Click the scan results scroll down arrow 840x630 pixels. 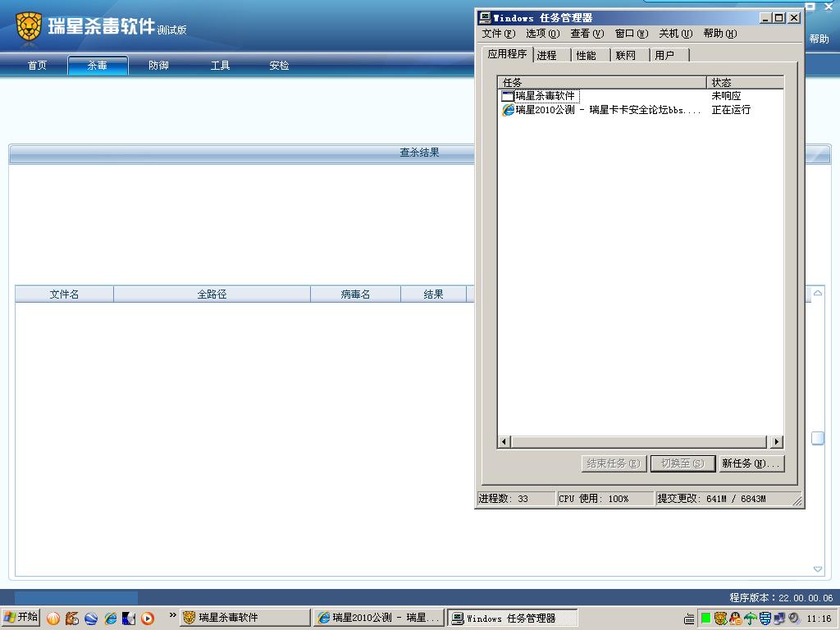click(x=818, y=569)
